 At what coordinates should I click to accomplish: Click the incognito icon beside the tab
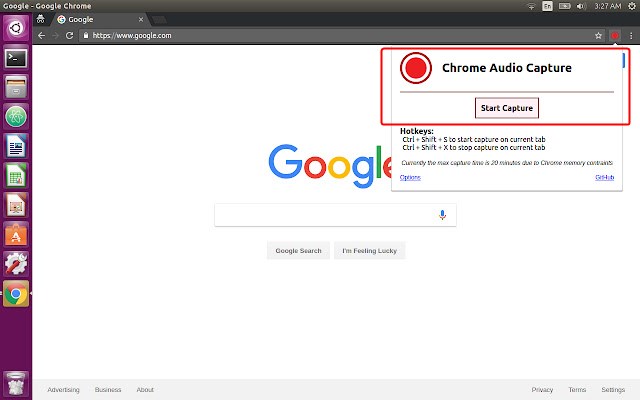pos(40,19)
